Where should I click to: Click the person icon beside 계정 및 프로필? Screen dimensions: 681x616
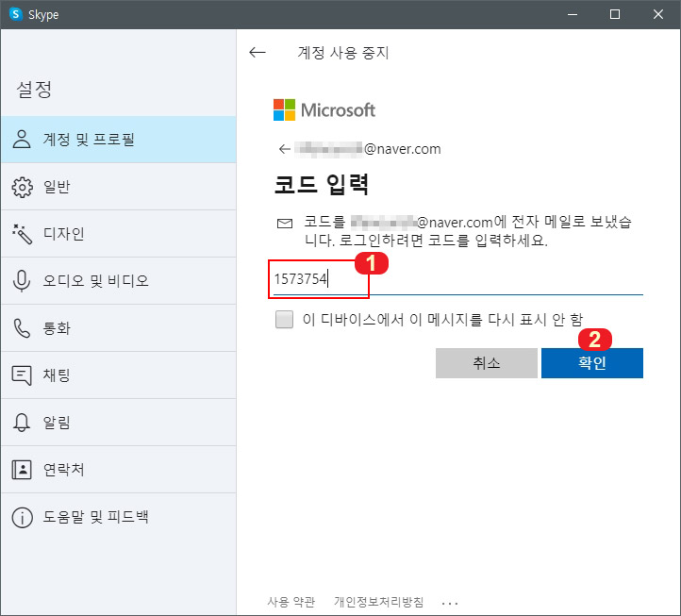[x=22, y=140]
